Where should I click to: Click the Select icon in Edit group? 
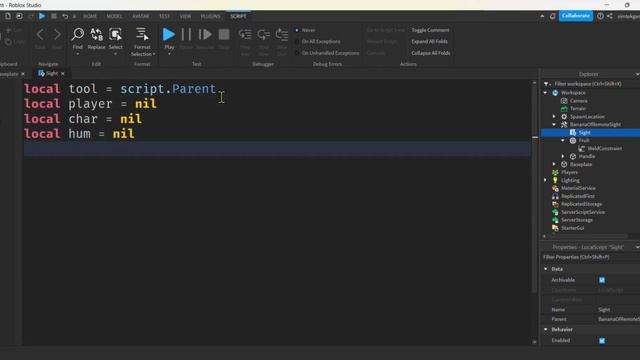point(116,34)
